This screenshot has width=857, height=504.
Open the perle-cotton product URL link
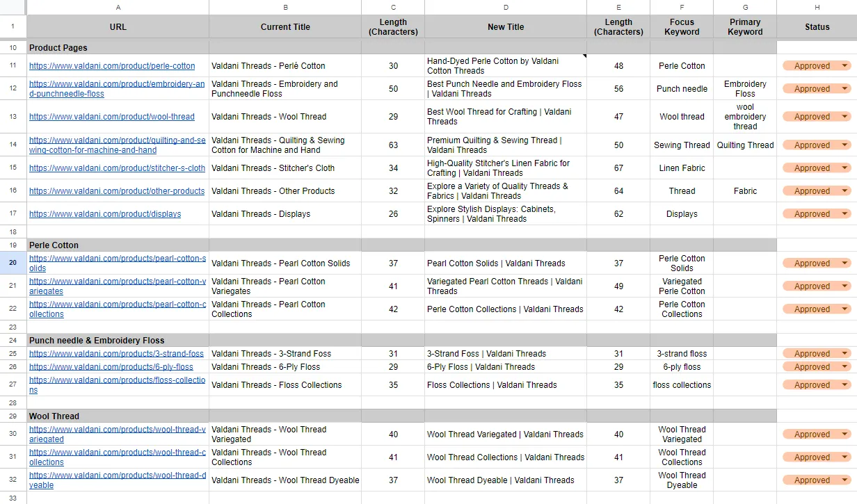click(x=112, y=66)
